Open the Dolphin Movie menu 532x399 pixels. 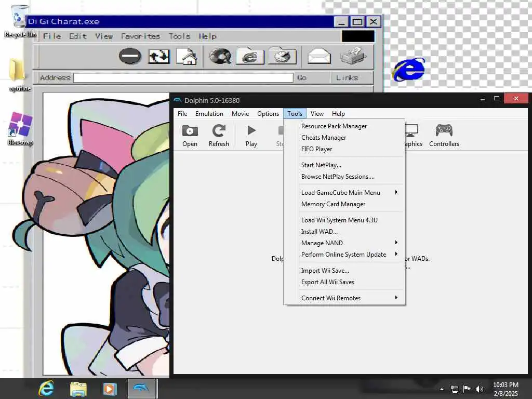(x=240, y=114)
